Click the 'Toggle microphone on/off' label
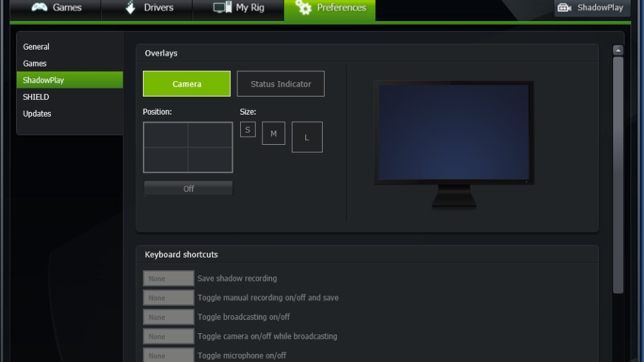Screen dimensions: 644x362 (242, 355)
